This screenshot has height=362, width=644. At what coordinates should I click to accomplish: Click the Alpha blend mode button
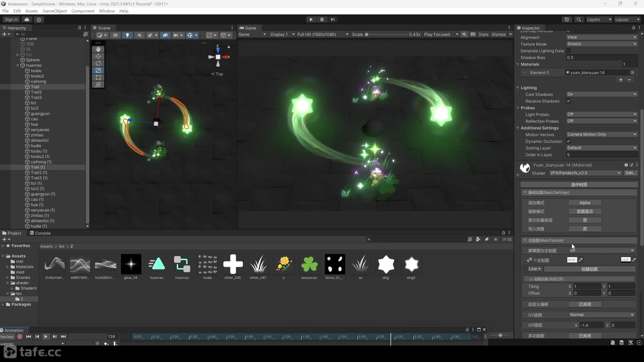[585, 203]
